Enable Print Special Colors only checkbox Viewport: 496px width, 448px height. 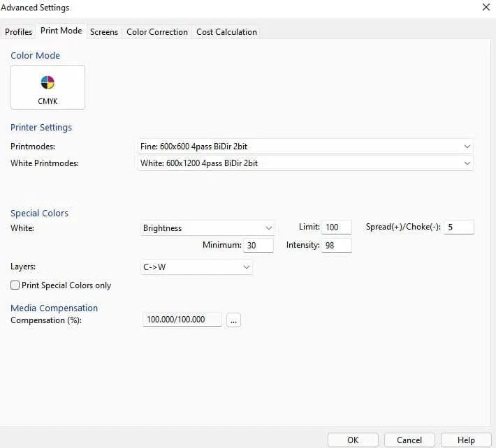click(x=15, y=285)
